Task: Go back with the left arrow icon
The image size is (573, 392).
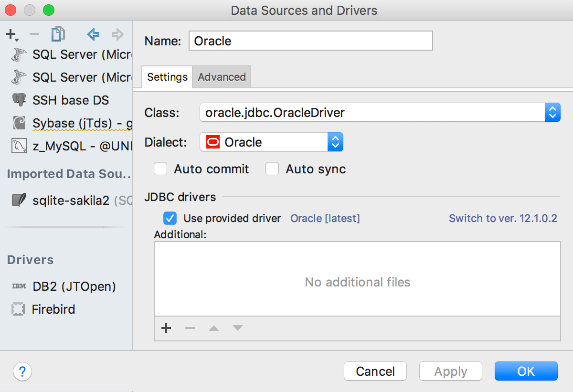Action: (x=94, y=34)
